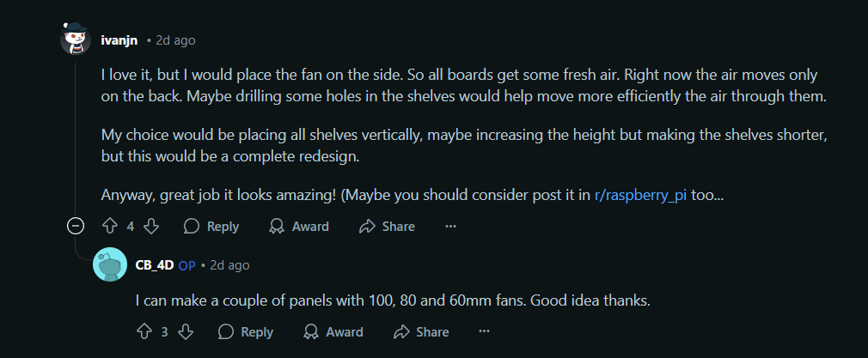Open ivanjn's user profile
The image size is (868, 358).
[119, 40]
